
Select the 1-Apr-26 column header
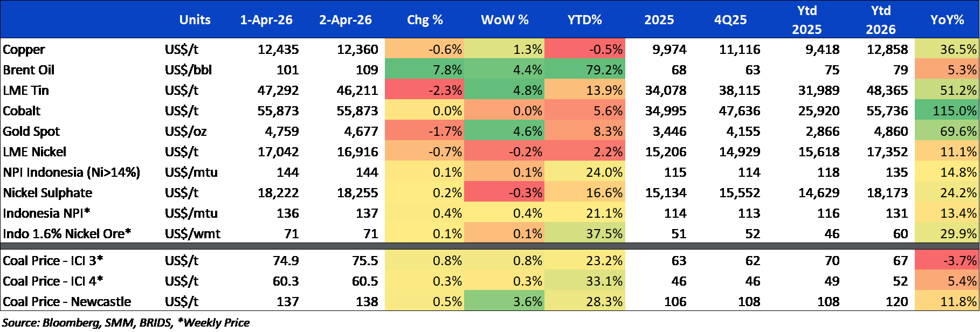click(x=266, y=20)
